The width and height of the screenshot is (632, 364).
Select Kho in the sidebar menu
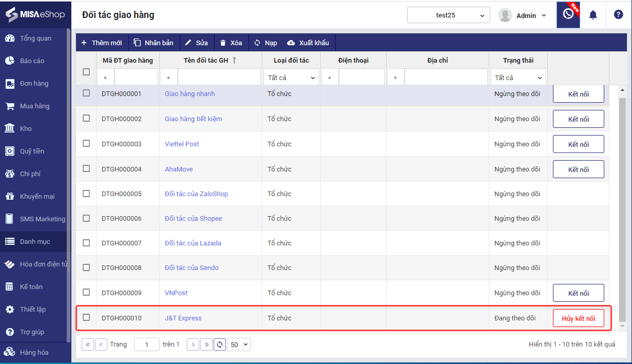(26, 128)
